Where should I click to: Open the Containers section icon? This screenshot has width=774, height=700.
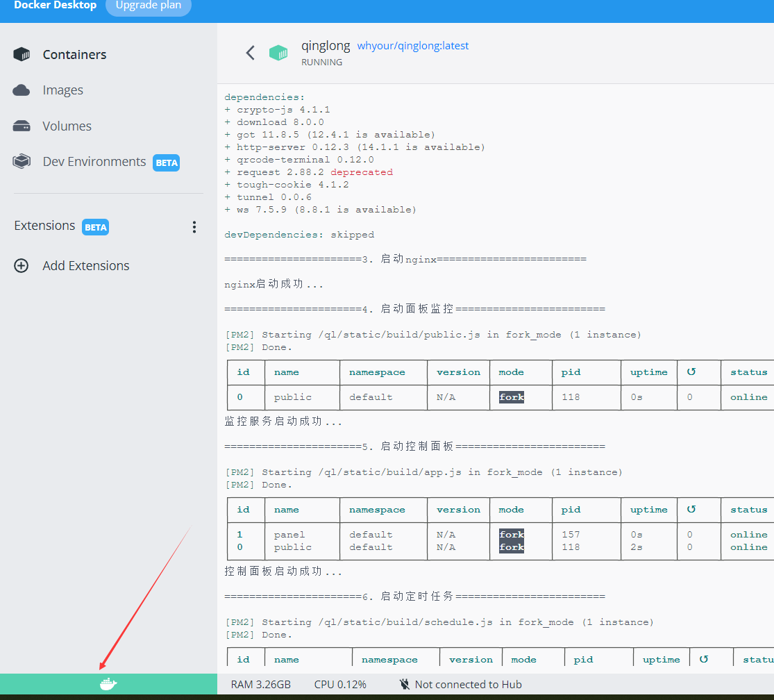[x=22, y=54]
